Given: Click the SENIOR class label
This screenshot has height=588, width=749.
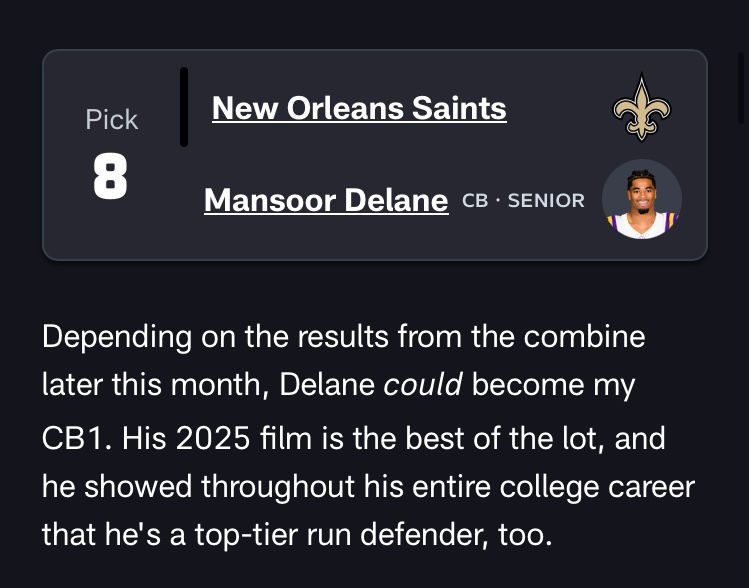Looking at the screenshot, I should tap(546, 201).
